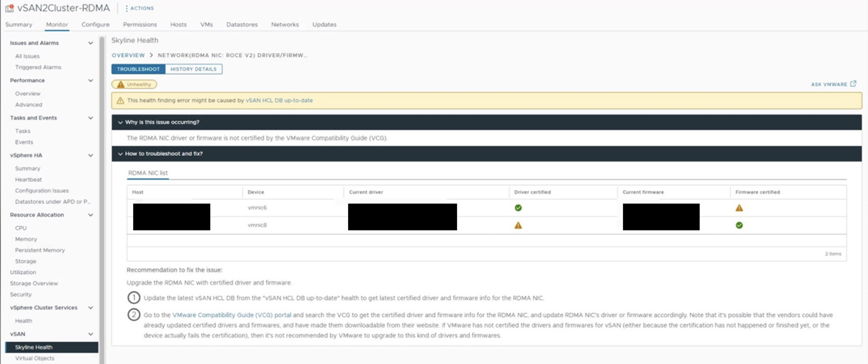The image size is (868, 364).
Task: Click the Ask VMware external link icon
Action: click(853, 84)
